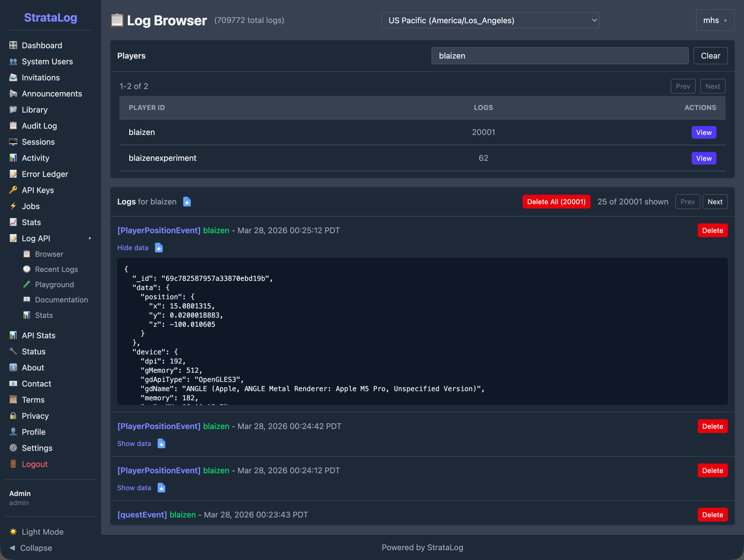744x560 pixels.
Task: Open the Error Ledger panel
Action: coord(45,174)
